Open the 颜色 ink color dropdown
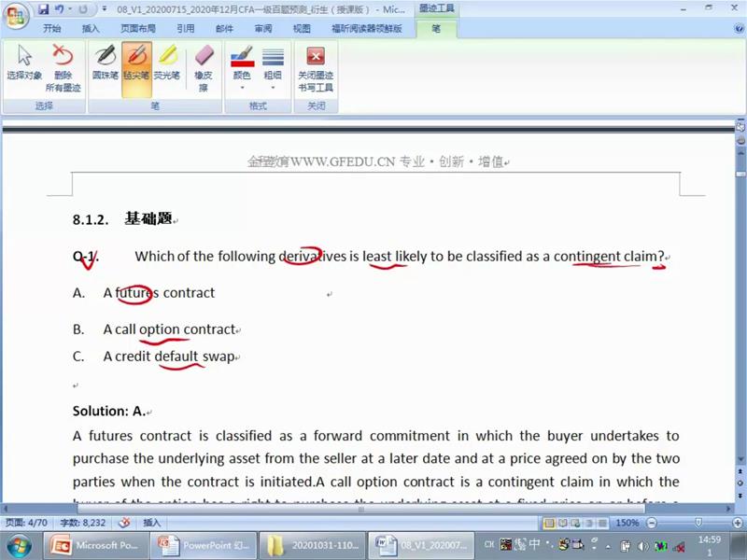 [242, 68]
